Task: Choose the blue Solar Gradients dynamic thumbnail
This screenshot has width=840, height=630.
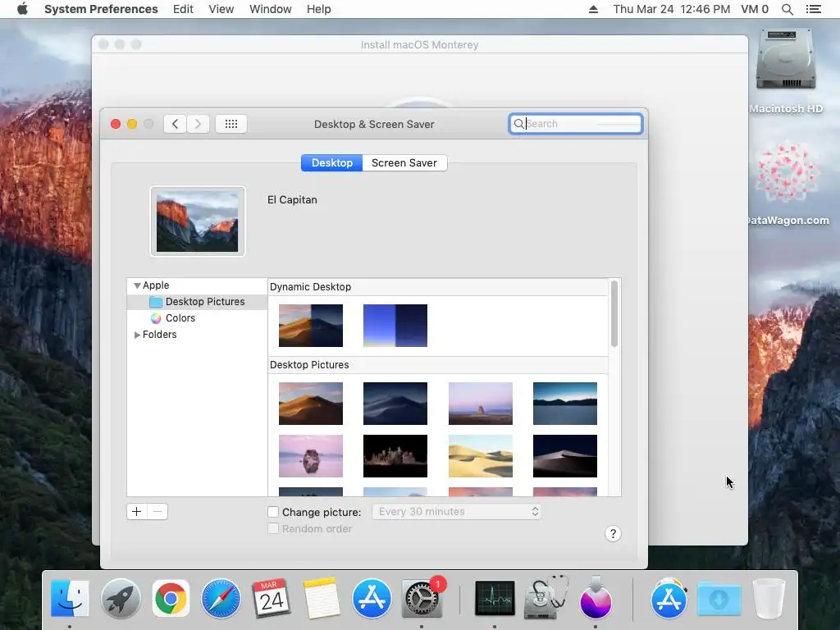Action: coord(395,326)
